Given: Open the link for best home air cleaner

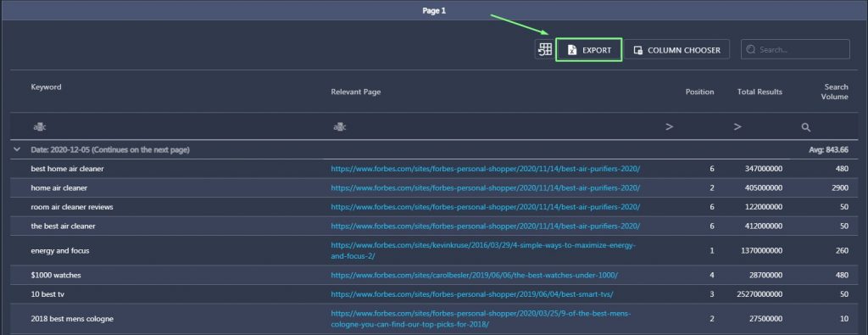Looking at the screenshot, I should pos(486,169).
